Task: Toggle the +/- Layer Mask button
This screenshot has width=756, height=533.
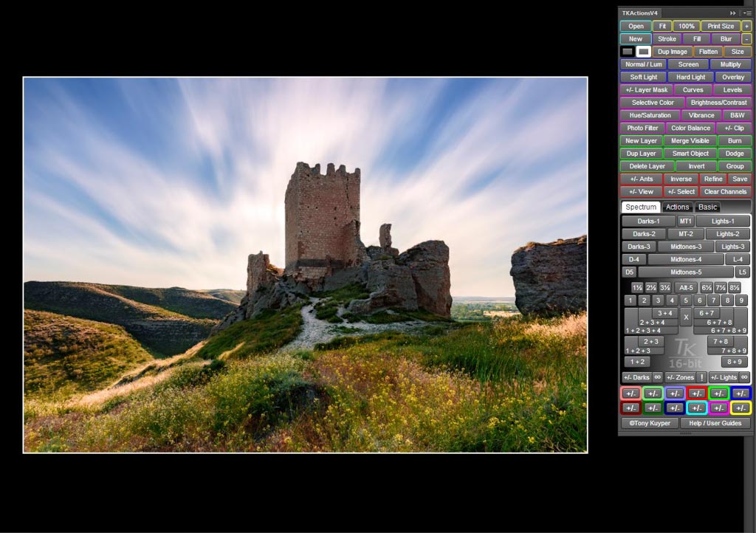Action: tap(646, 90)
